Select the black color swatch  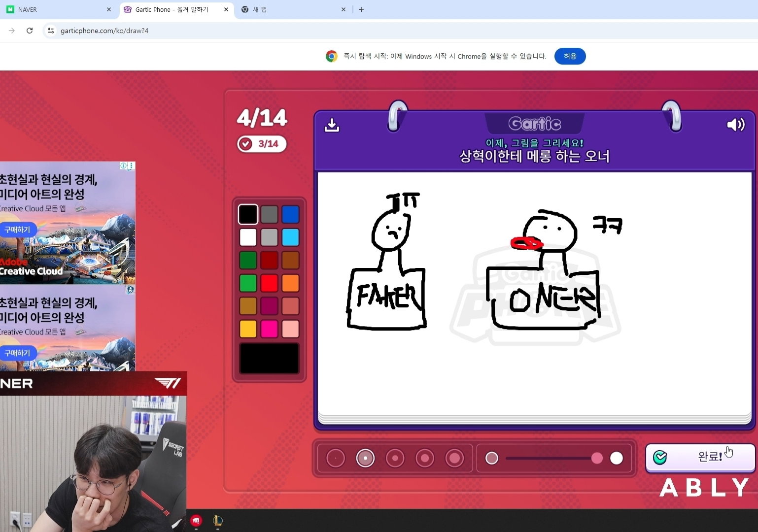(x=248, y=214)
